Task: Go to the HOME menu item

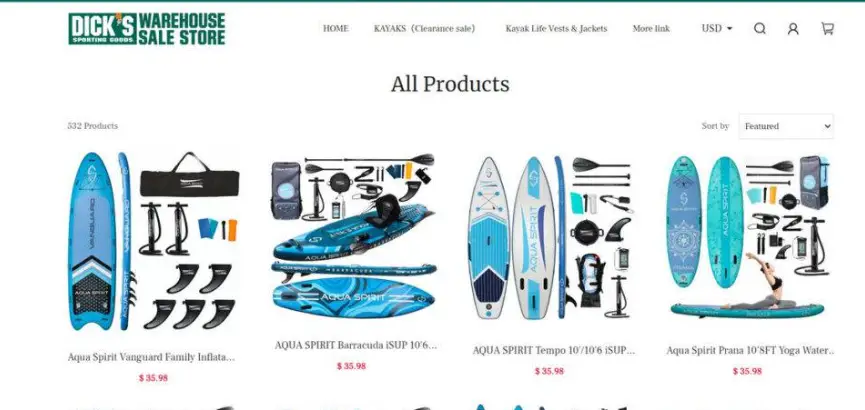Action: 335,28
